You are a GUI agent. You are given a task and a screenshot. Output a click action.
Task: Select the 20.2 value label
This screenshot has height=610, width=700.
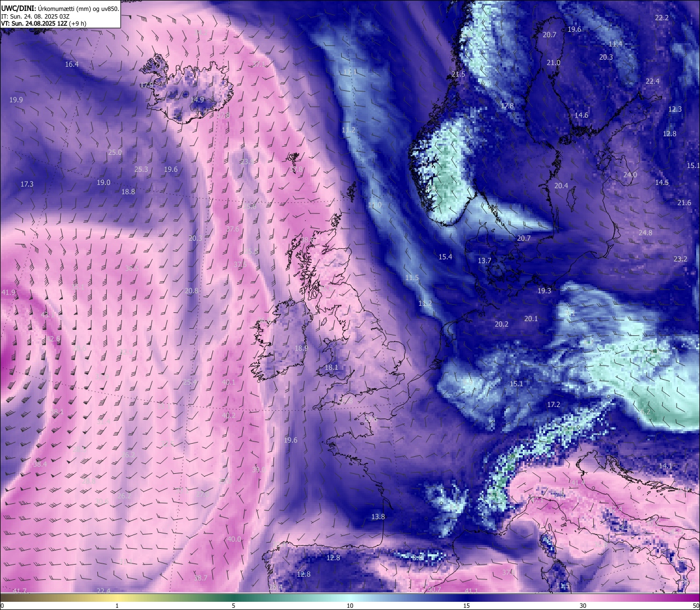coord(501,324)
